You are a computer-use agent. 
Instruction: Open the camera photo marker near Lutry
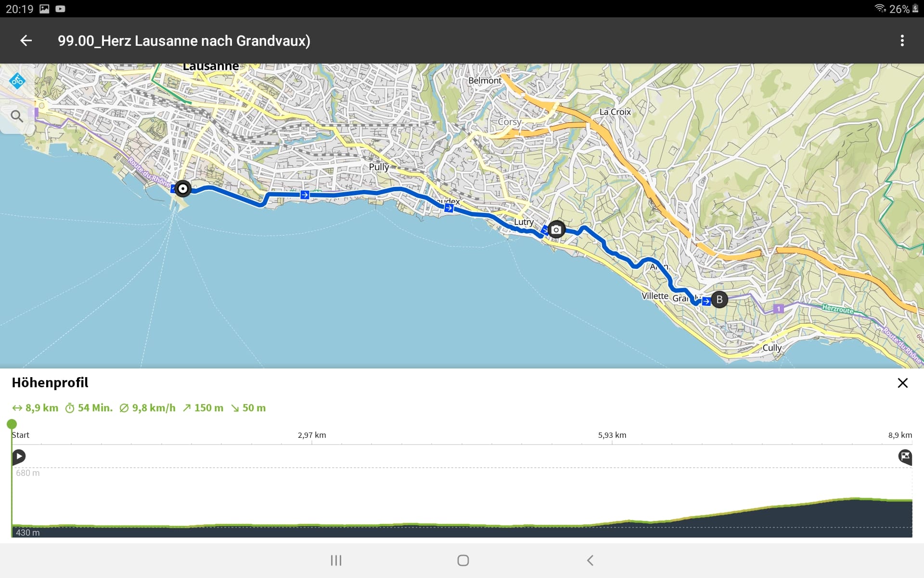coord(556,230)
